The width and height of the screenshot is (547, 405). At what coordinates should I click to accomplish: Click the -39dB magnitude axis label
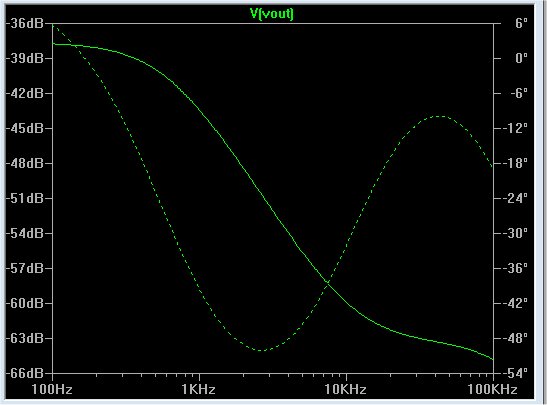[x=25, y=58]
